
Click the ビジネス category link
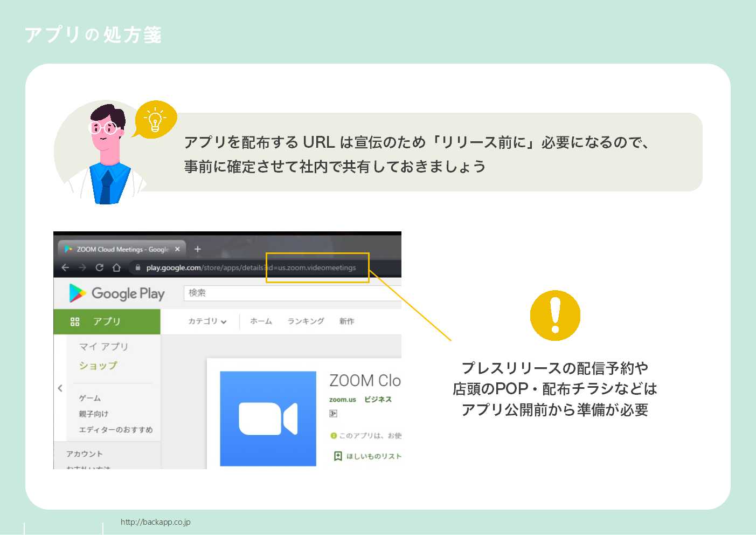(378, 399)
